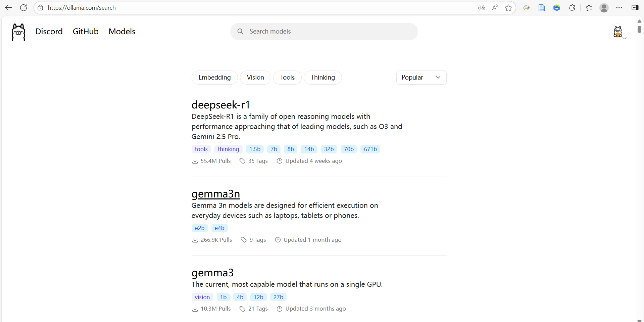Select deepseek-r1 8b size tag

[291, 149]
